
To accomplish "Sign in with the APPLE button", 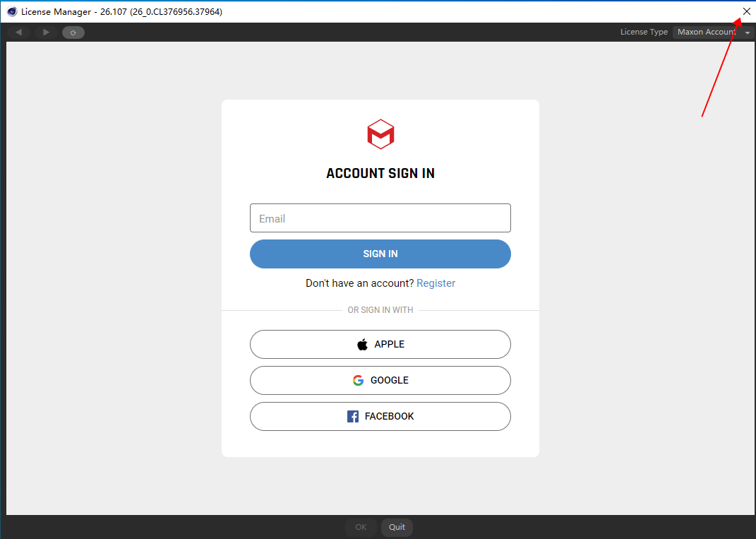I will pyautogui.click(x=380, y=345).
